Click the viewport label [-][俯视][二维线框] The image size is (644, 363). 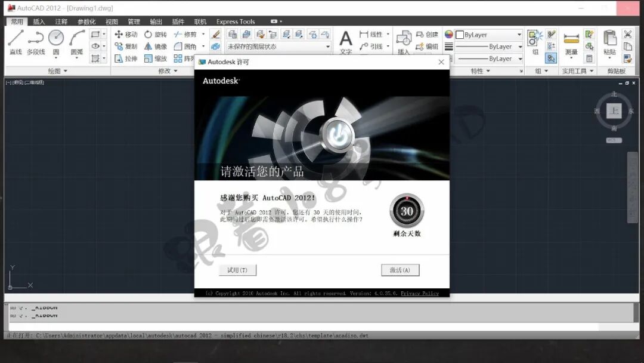pyautogui.click(x=25, y=82)
